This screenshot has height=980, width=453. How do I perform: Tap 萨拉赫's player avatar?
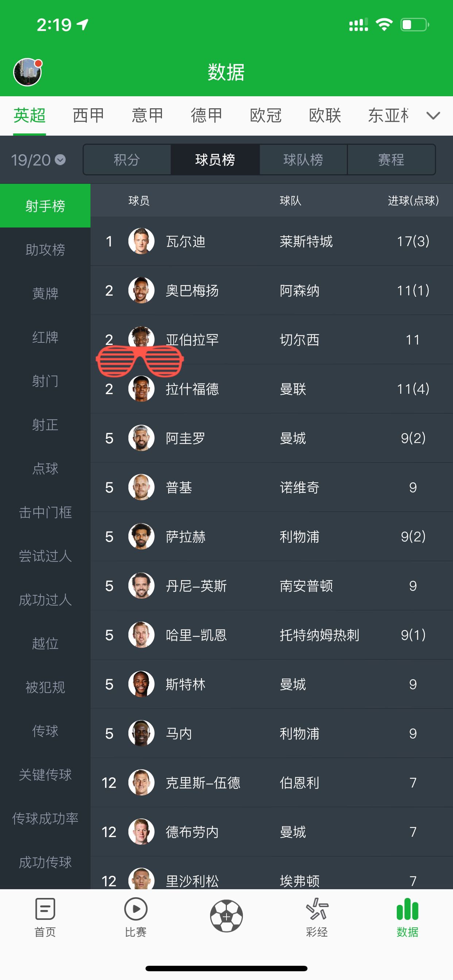tap(141, 536)
